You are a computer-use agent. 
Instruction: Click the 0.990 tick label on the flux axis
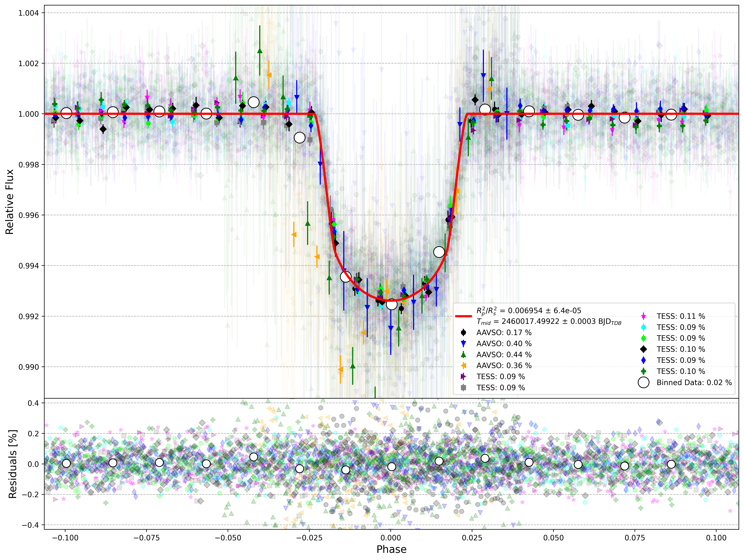click(x=29, y=367)
